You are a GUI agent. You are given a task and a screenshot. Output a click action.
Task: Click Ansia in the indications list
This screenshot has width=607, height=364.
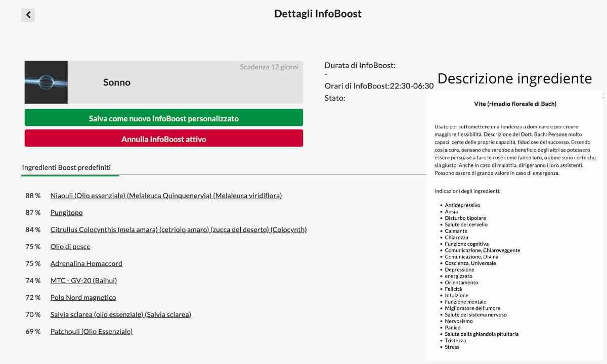(x=451, y=212)
